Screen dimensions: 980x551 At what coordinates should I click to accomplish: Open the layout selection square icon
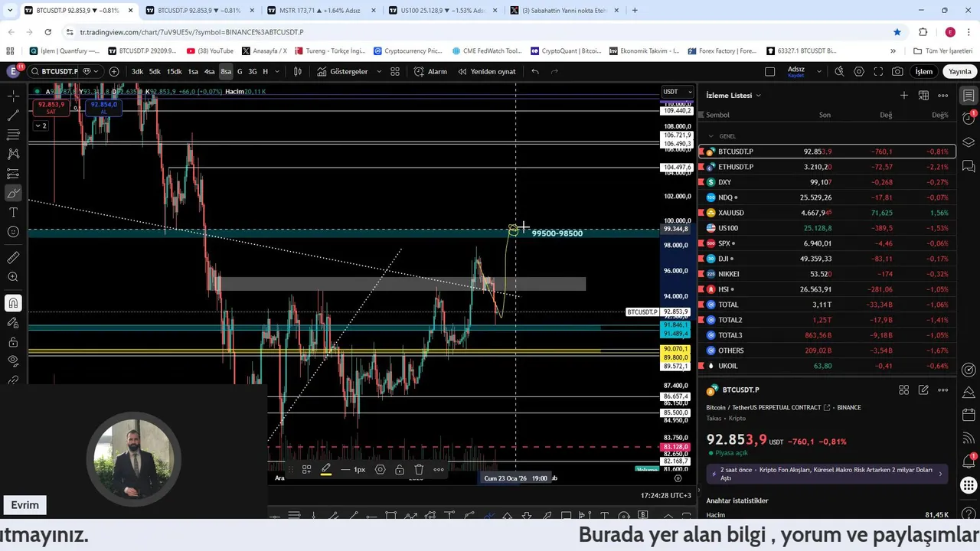point(769,71)
